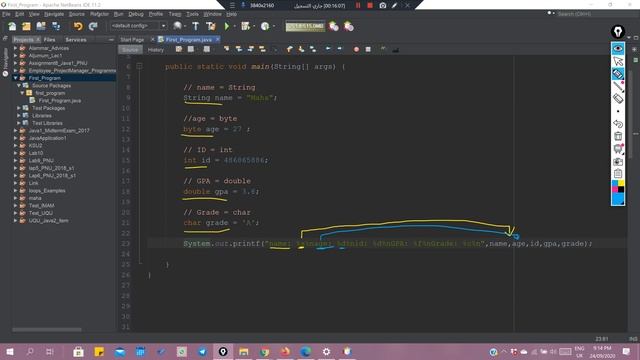The width and height of the screenshot is (640, 360).
Task: Open the File menu
Action: tap(6, 14)
